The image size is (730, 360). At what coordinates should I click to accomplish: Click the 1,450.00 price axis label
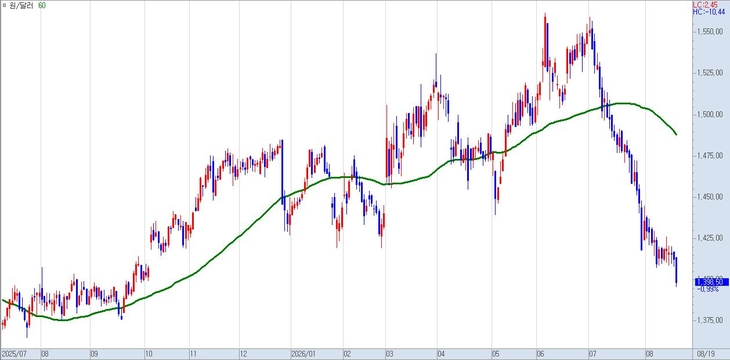click(710, 197)
